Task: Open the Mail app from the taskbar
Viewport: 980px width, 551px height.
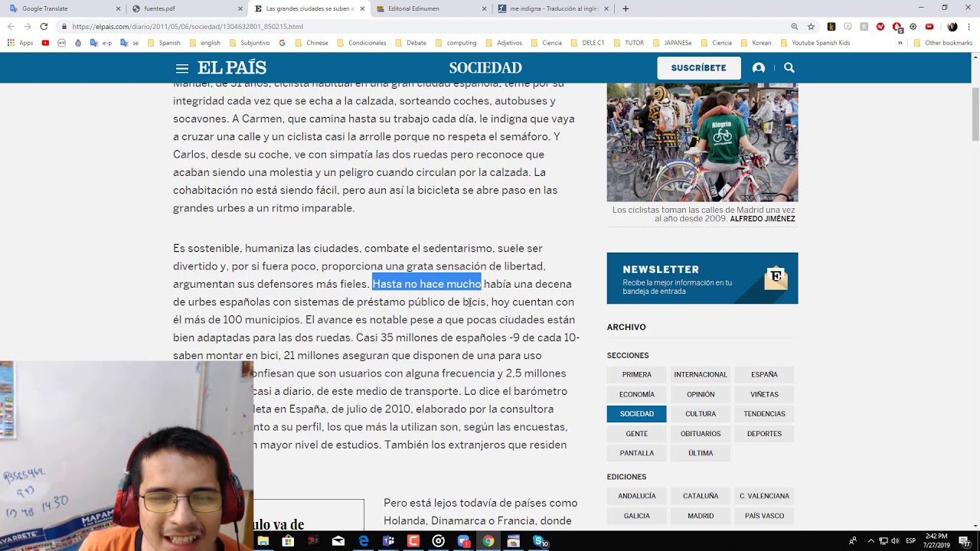Action: (338, 541)
